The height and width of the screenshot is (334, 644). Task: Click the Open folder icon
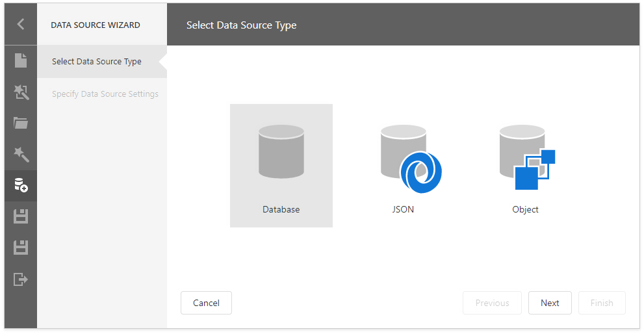tap(21, 123)
